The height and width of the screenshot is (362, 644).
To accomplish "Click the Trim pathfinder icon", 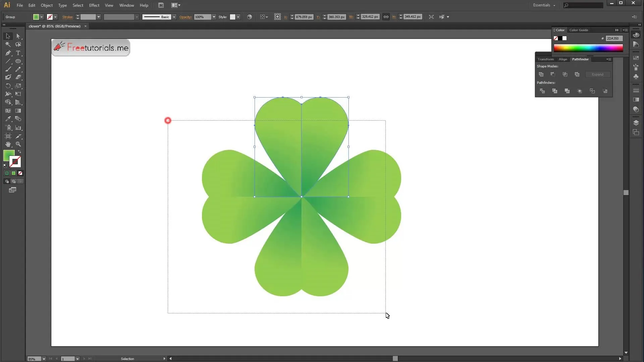I will pyautogui.click(x=555, y=91).
